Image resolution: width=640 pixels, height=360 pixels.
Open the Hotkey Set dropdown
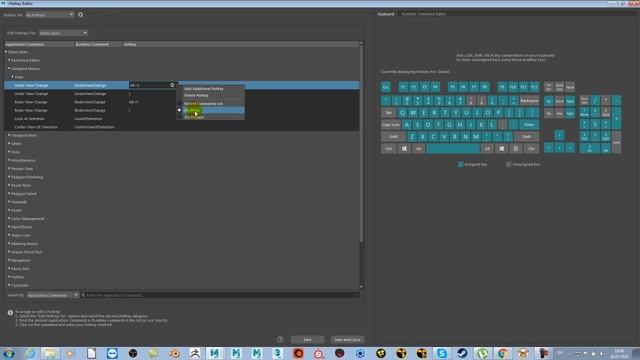(x=49, y=15)
